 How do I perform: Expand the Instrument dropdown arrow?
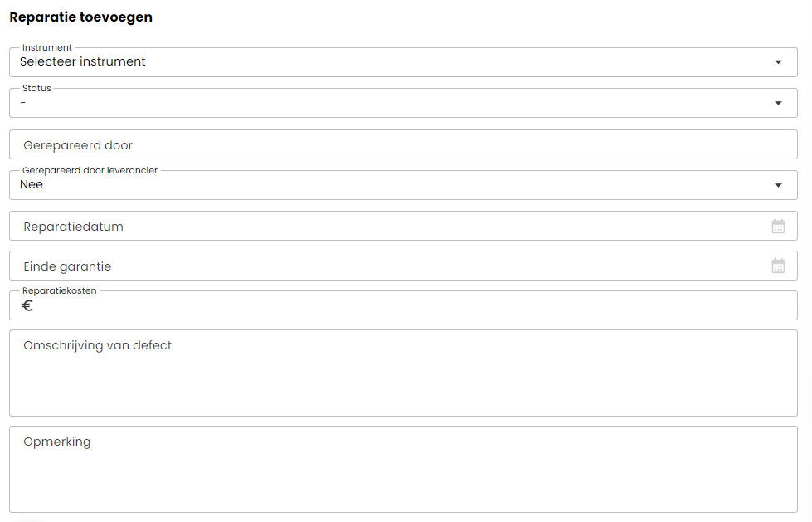pos(778,62)
